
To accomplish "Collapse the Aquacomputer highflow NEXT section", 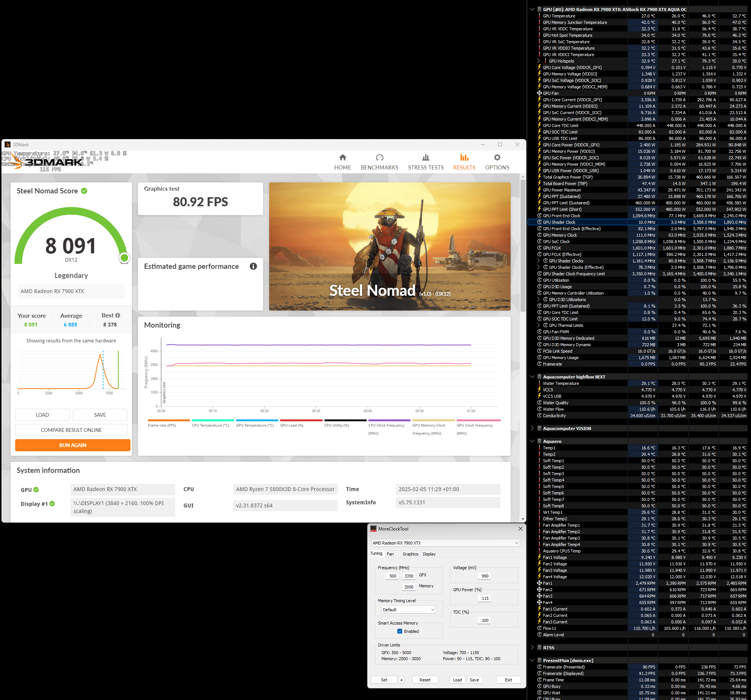I will pos(532,377).
